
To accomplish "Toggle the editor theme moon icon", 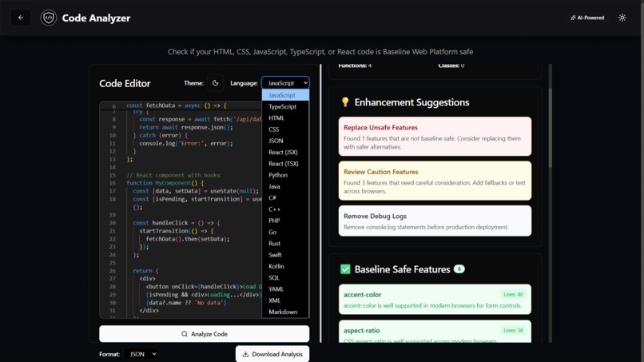I will pyautogui.click(x=215, y=83).
